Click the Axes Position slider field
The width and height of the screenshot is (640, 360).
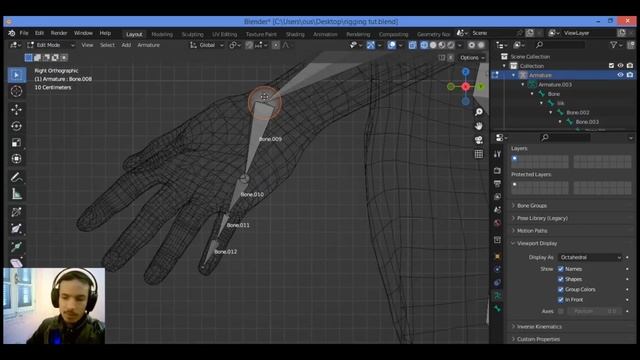(x=595, y=311)
